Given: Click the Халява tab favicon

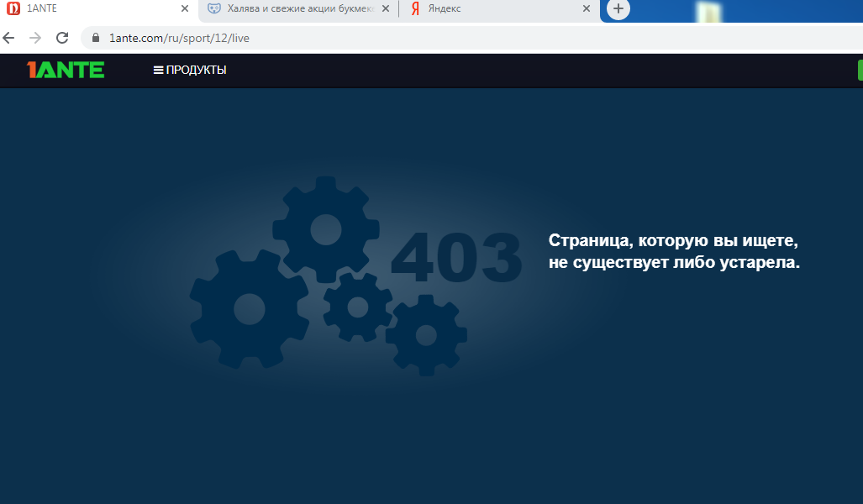Looking at the screenshot, I should tap(214, 8).
